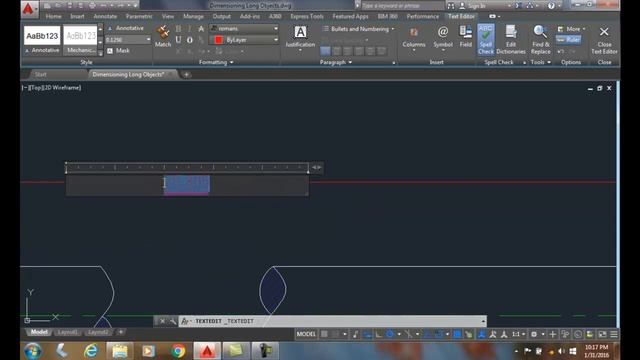Open status bar customization menu icon

coord(613,334)
